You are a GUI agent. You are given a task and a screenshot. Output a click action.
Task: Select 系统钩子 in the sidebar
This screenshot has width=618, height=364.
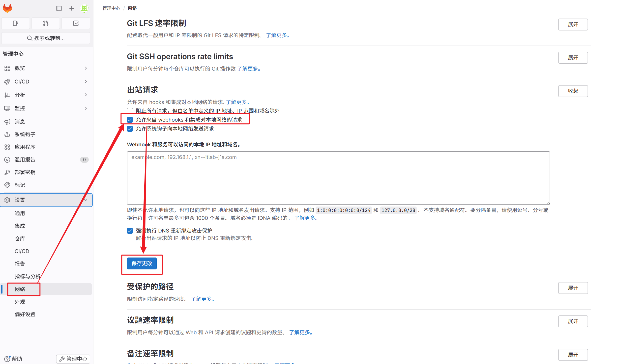(x=25, y=134)
